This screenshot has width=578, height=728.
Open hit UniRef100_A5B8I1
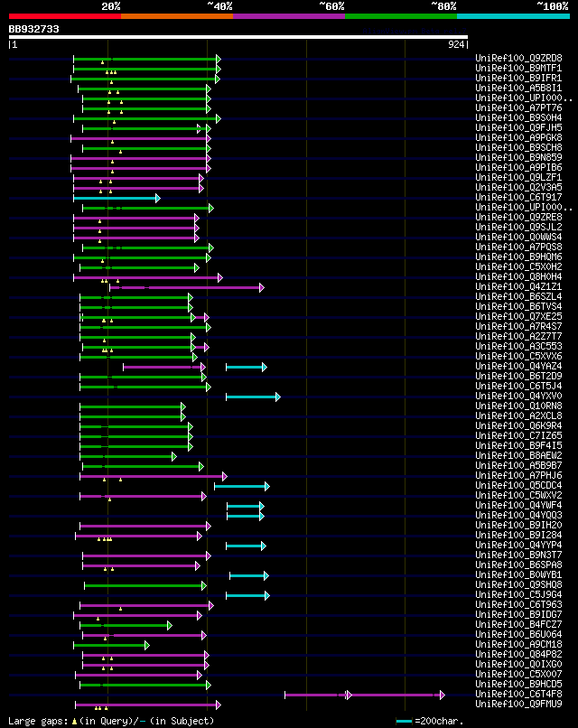pyautogui.click(x=518, y=88)
